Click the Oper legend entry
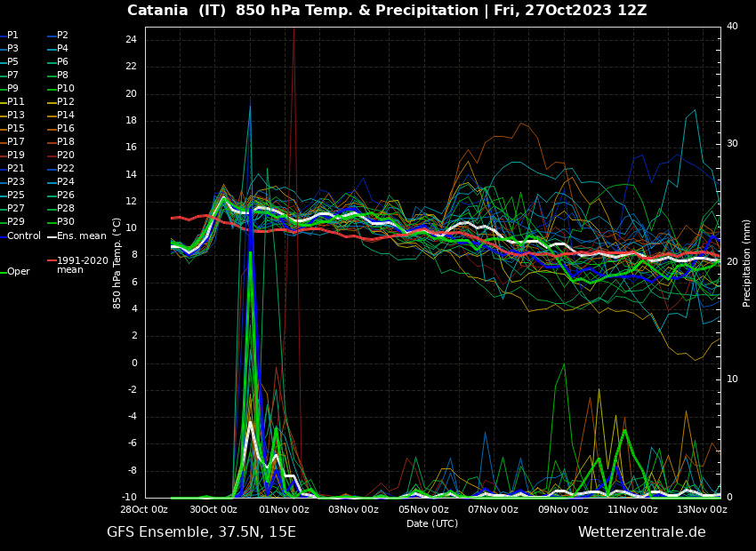 18,272
